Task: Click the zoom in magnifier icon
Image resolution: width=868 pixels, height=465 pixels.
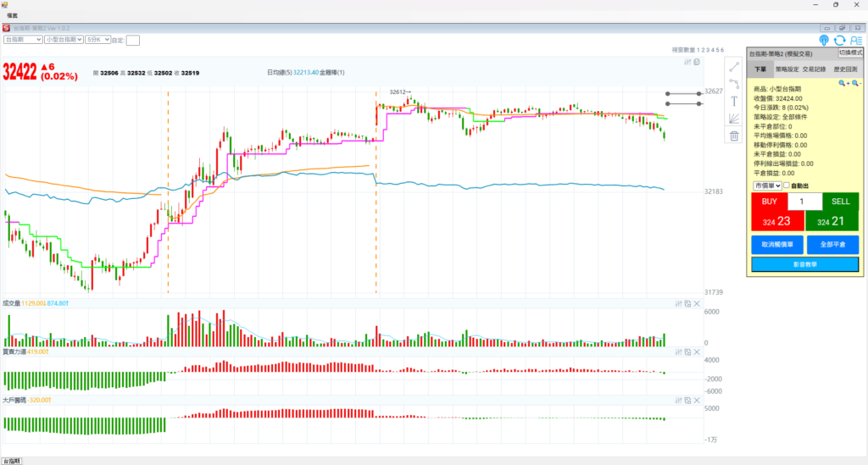Action: coord(843,83)
